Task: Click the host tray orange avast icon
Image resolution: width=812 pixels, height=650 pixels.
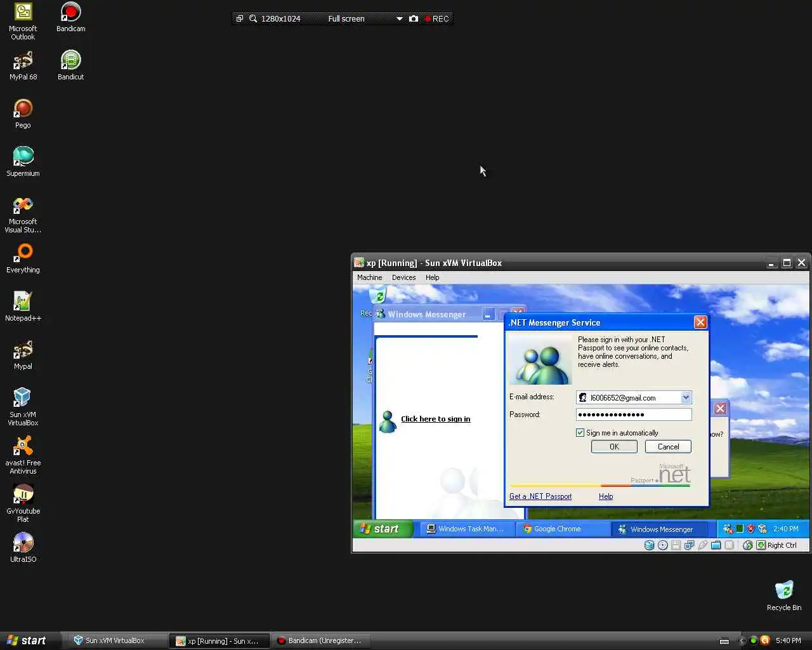Action: point(765,640)
